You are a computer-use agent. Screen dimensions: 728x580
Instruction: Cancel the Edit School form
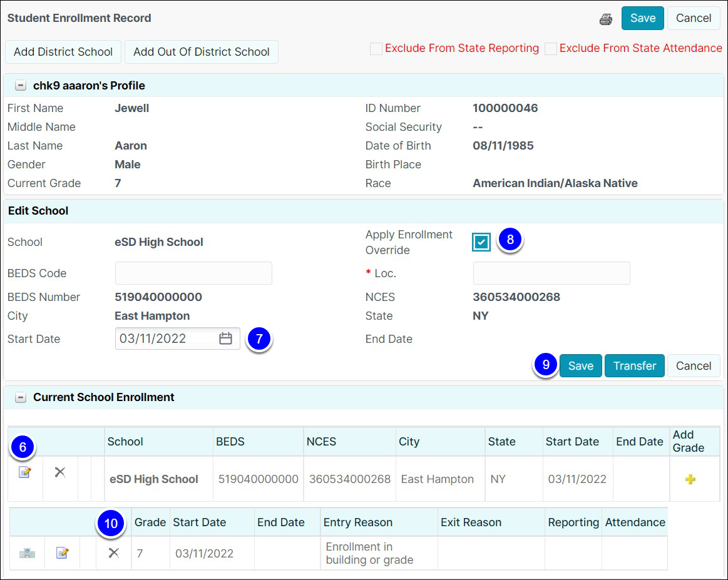693,365
